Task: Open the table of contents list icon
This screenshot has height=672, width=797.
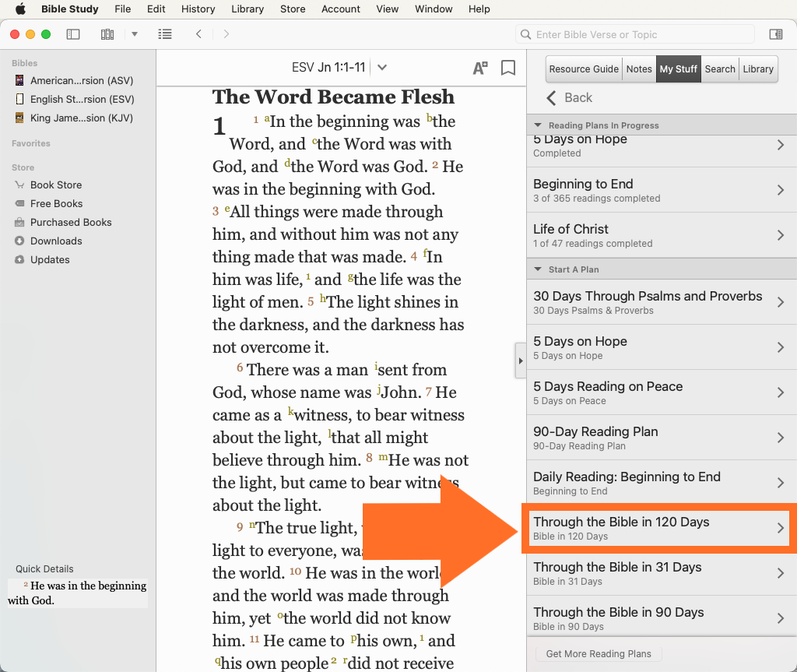Action: (165, 34)
